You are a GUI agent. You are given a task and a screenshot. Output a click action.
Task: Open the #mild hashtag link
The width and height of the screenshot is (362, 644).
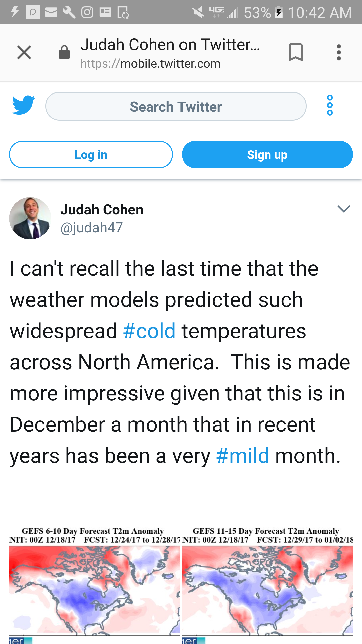(243, 456)
